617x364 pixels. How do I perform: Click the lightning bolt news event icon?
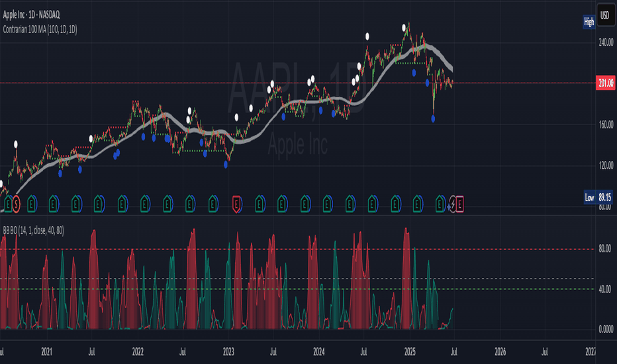coord(453,204)
